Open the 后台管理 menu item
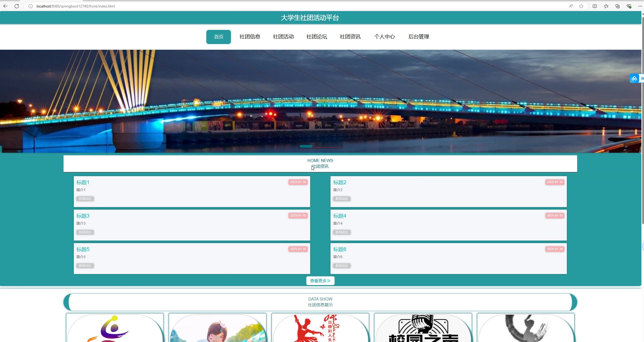644x342 pixels. [x=419, y=37]
